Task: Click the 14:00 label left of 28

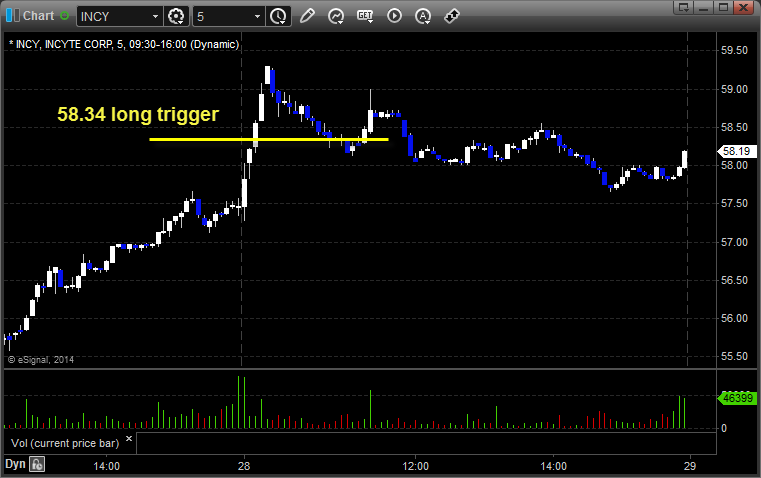Action: click(x=106, y=466)
